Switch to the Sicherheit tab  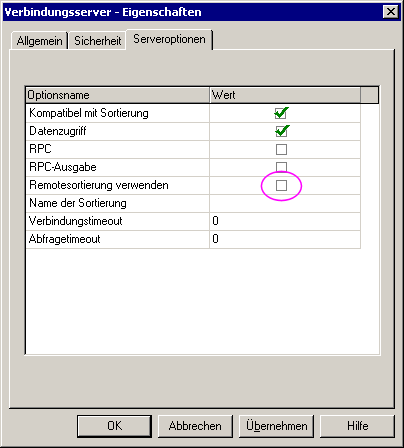coord(97,41)
